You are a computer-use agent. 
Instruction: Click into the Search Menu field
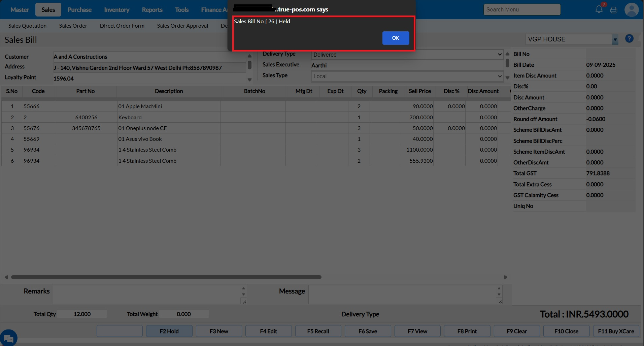[x=522, y=9]
